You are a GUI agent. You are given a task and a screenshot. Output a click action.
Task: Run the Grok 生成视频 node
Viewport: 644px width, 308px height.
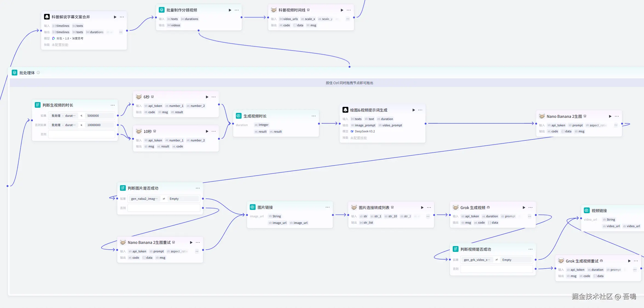(524, 208)
